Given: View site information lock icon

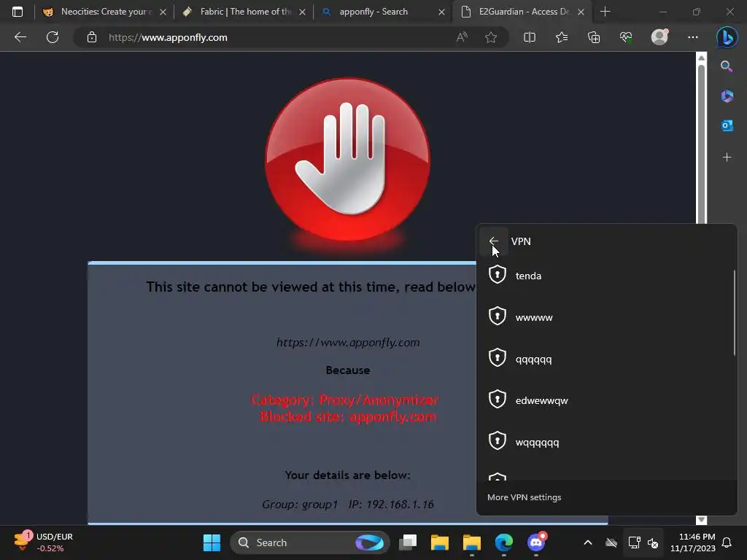Looking at the screenshot, I should coord(92,37).
